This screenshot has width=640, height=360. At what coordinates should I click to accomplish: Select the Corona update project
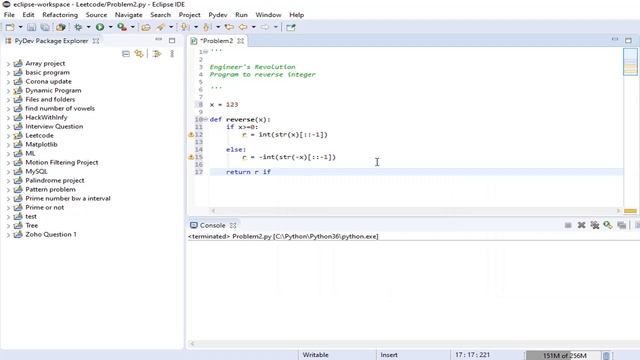[48, 82]
